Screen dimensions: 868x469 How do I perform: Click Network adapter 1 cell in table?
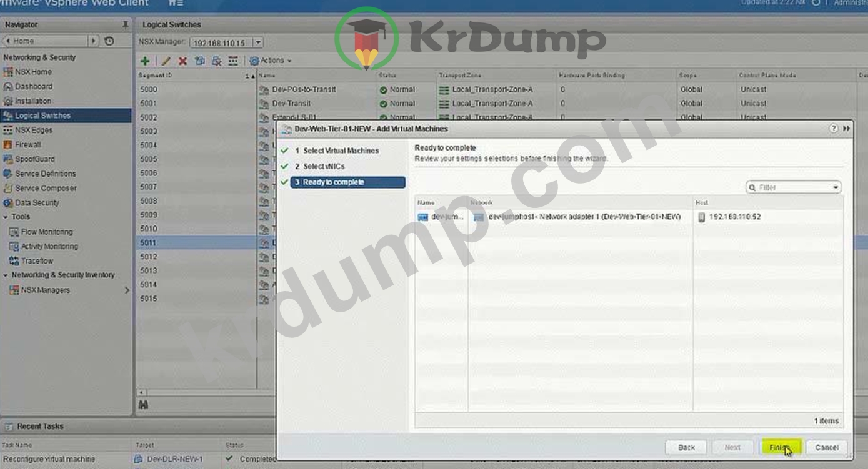(x=581, y=217)
